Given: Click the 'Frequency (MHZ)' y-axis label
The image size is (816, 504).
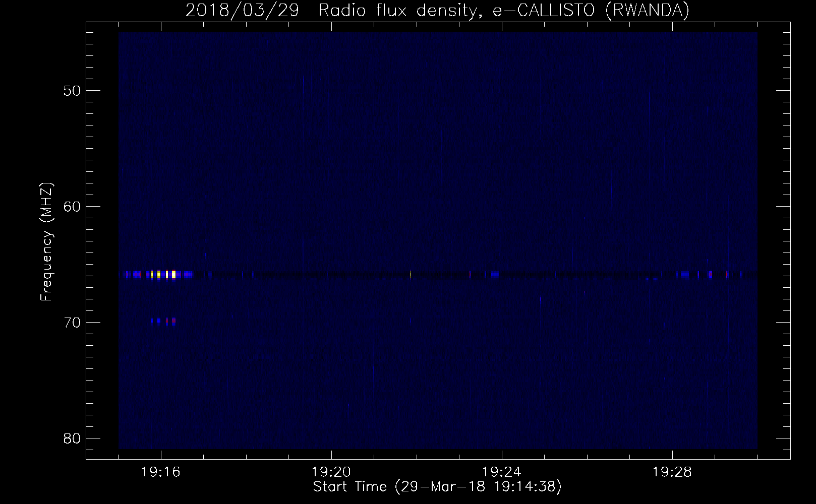Looking at the screenshot, I should (46, 242).
